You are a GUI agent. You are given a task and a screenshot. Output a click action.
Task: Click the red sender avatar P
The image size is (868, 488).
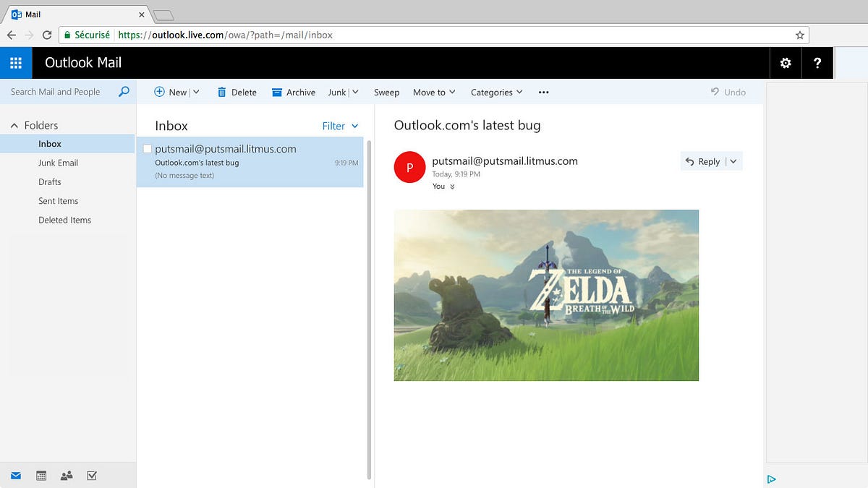pyautogui.click(x=409, y=168)
